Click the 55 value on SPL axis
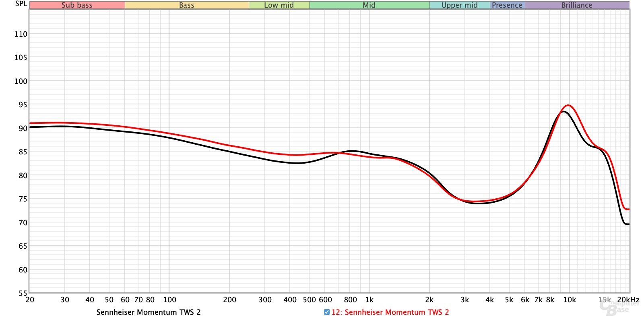 [23, 293]
